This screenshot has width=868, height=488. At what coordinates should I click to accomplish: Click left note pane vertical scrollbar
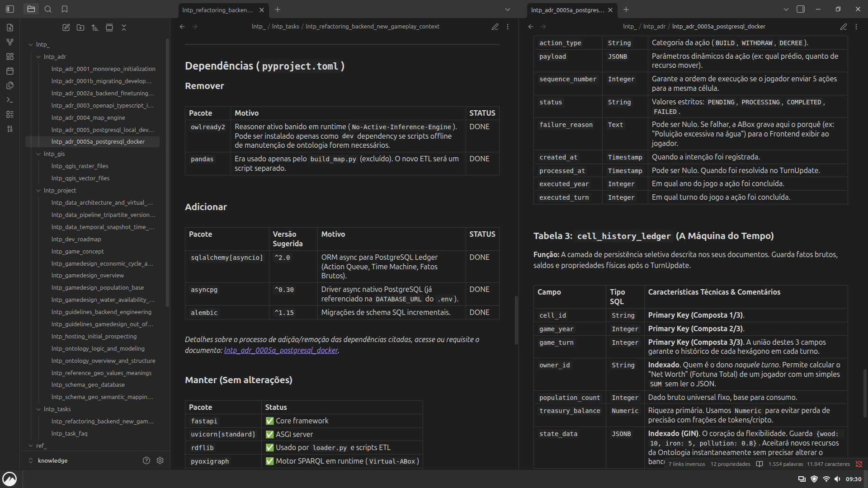pyautogui.click(x=516, y=320)
